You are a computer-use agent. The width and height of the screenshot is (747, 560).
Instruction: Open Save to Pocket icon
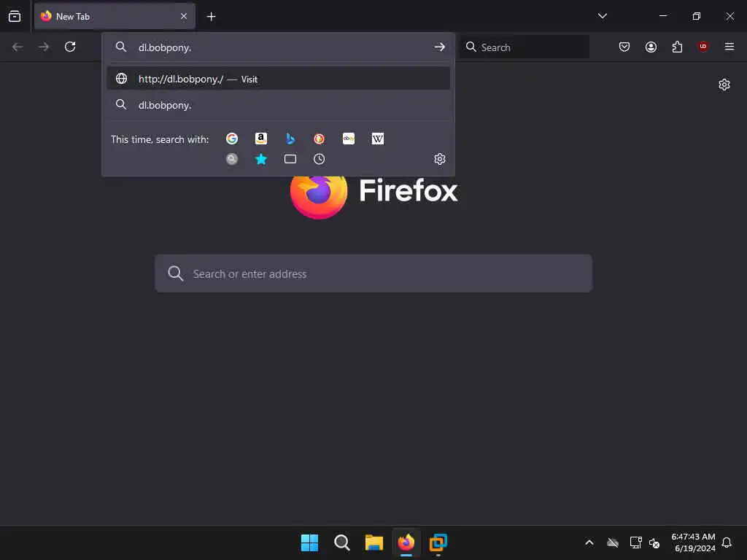coord(624,47)
